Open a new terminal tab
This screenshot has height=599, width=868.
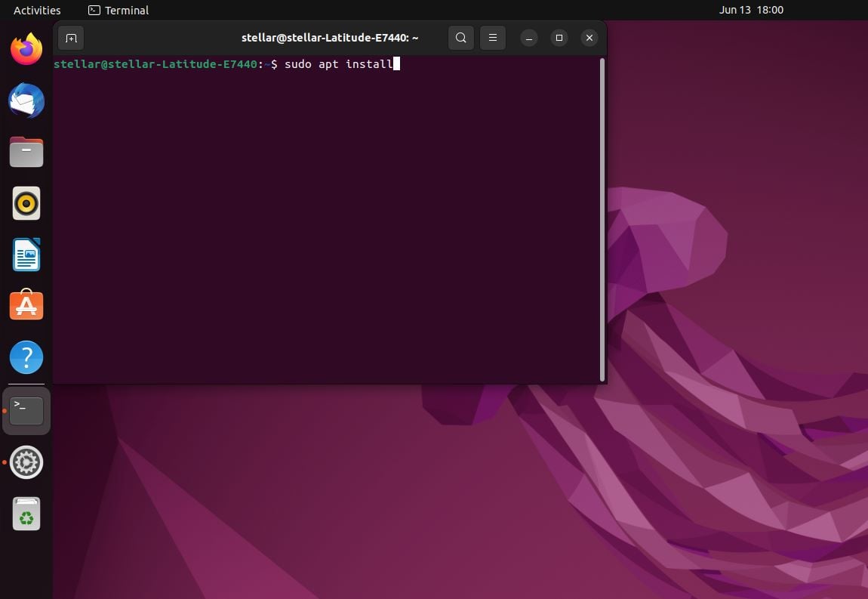71,38
